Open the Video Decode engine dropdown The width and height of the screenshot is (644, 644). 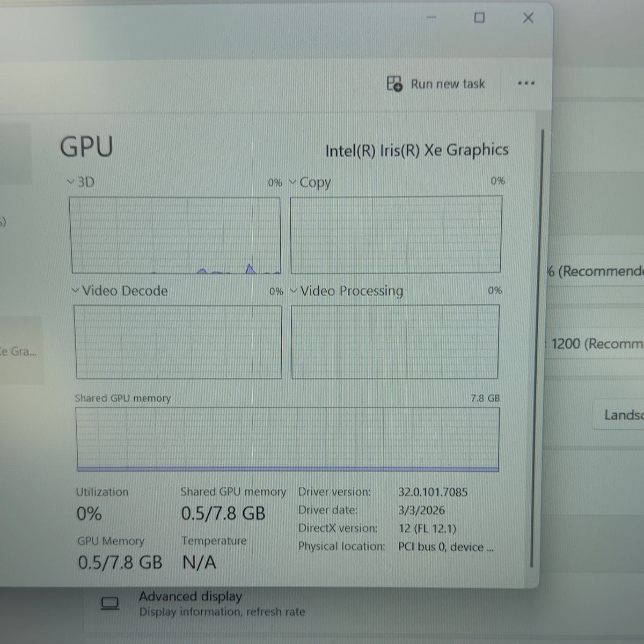pos(76,290)
